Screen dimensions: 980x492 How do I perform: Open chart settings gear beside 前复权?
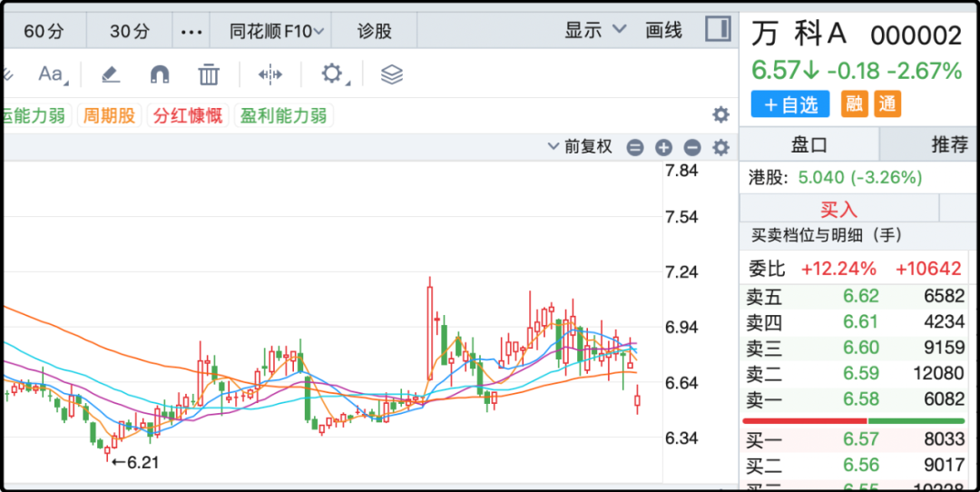tap(720, 148)
